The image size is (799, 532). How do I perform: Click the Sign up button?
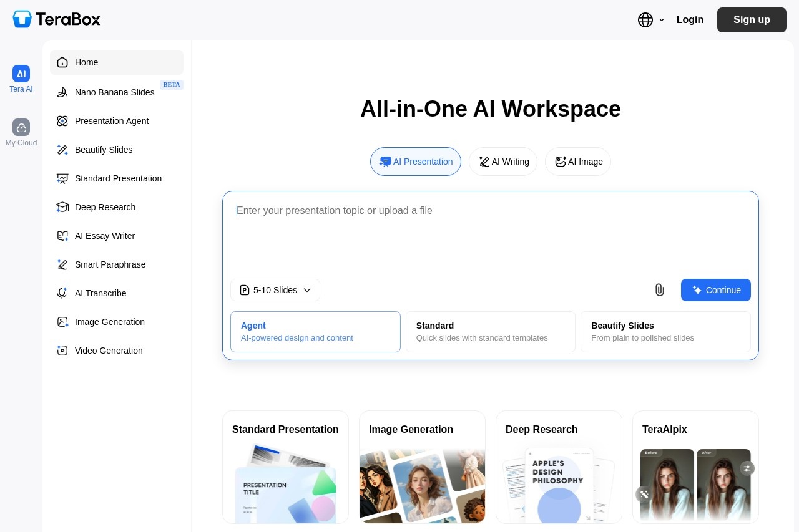coord(752,20)
